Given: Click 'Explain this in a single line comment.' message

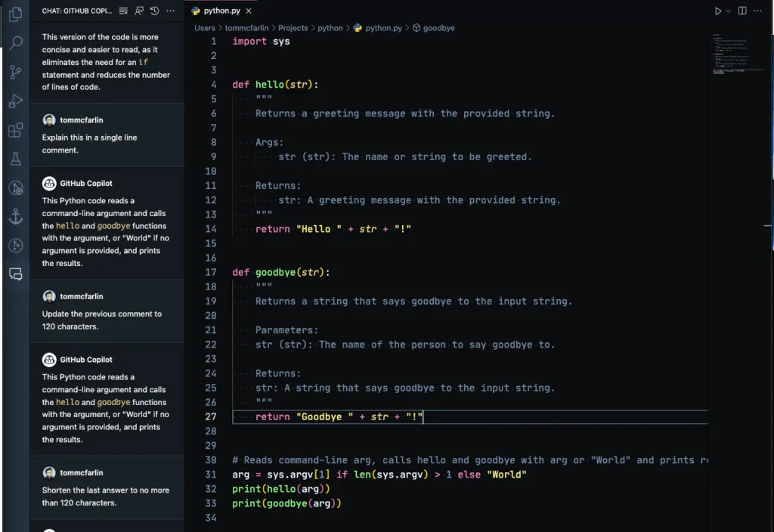Looking at the screenshot, I should [x=89, y=144].
